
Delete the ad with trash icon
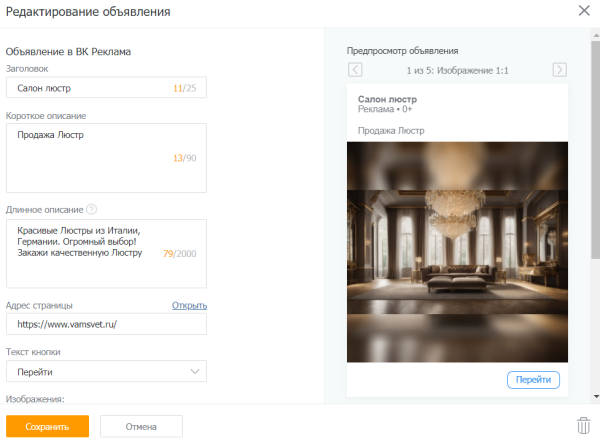click(584, 426)
